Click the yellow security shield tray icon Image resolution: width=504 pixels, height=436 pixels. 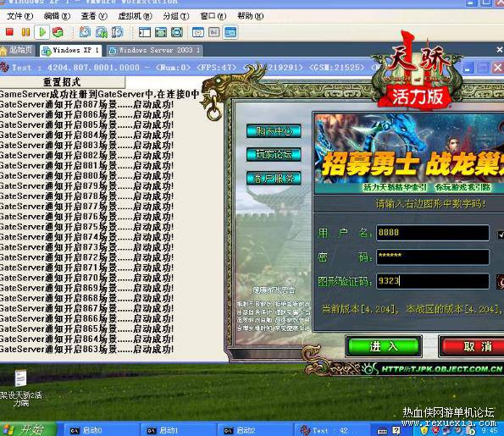click(x=424, y=430)
